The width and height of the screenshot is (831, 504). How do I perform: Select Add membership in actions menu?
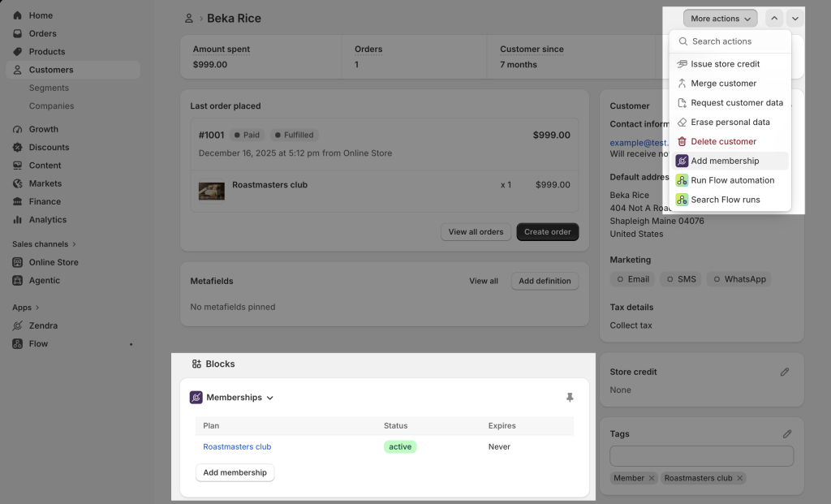pyautogui.click(x=730, y=161)
